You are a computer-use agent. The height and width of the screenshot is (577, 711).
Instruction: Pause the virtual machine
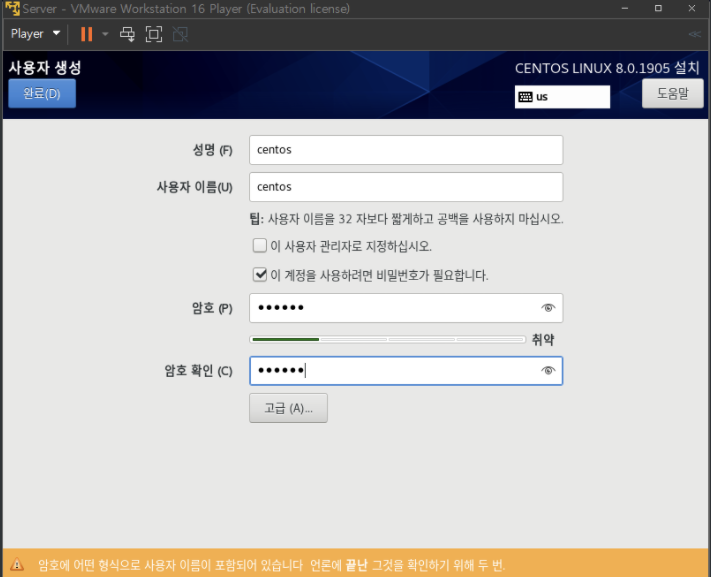[x=86, y=34]
